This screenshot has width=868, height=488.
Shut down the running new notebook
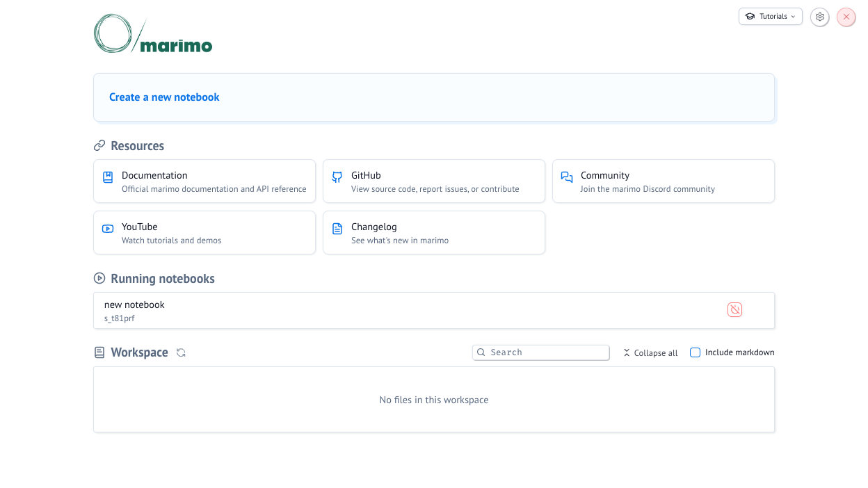click(x=734, y=310)
